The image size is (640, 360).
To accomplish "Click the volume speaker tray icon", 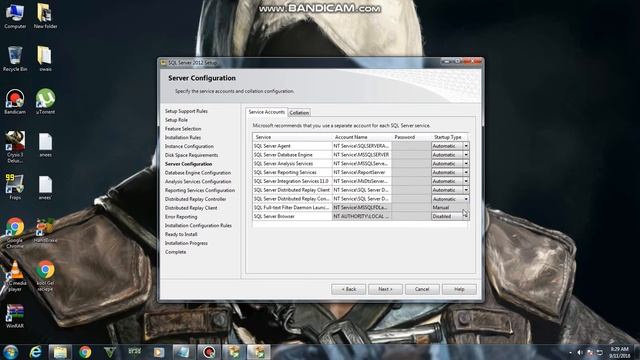I will click(x=580, y=352).
